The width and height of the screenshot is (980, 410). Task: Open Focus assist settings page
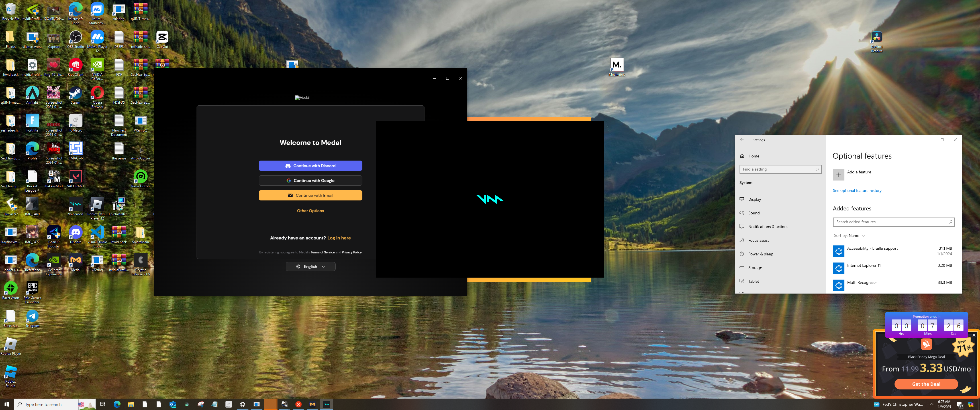coord(758,240)
